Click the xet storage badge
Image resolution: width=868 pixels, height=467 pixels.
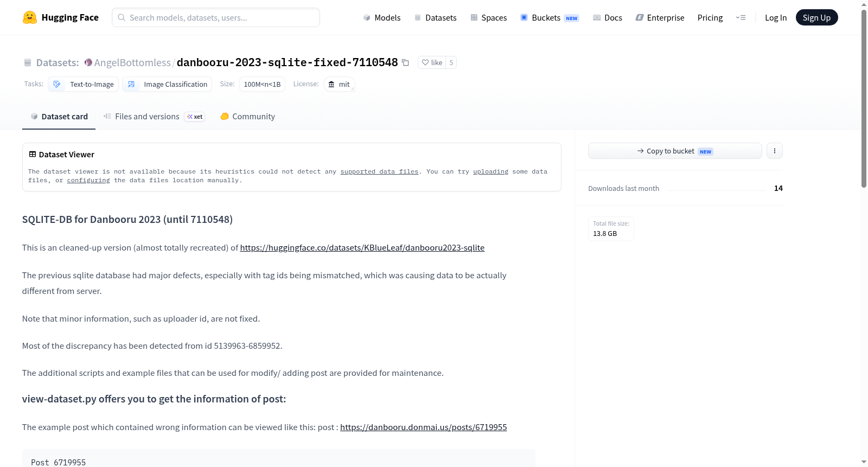tap(195, 117)
